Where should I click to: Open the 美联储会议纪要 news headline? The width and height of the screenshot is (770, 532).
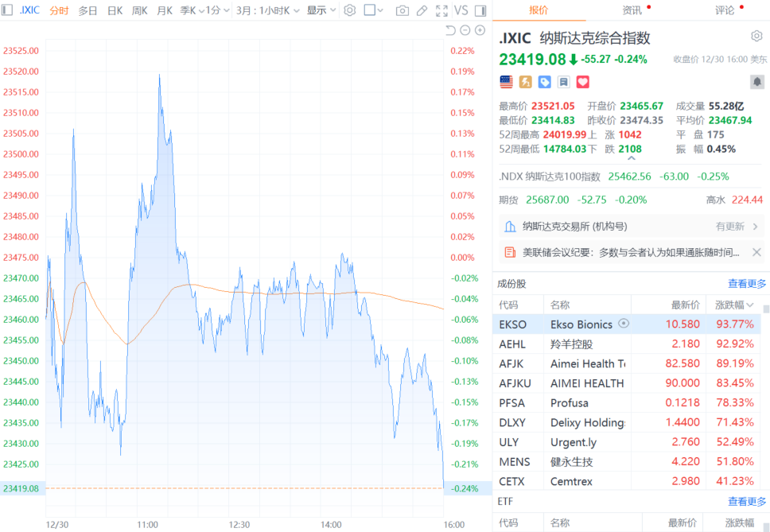tap(630, 252)
